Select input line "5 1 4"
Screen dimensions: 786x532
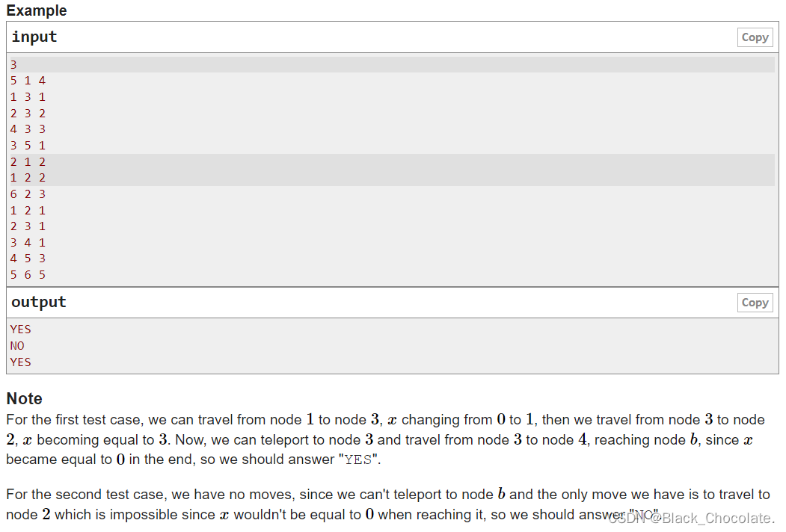pos(28,81)
